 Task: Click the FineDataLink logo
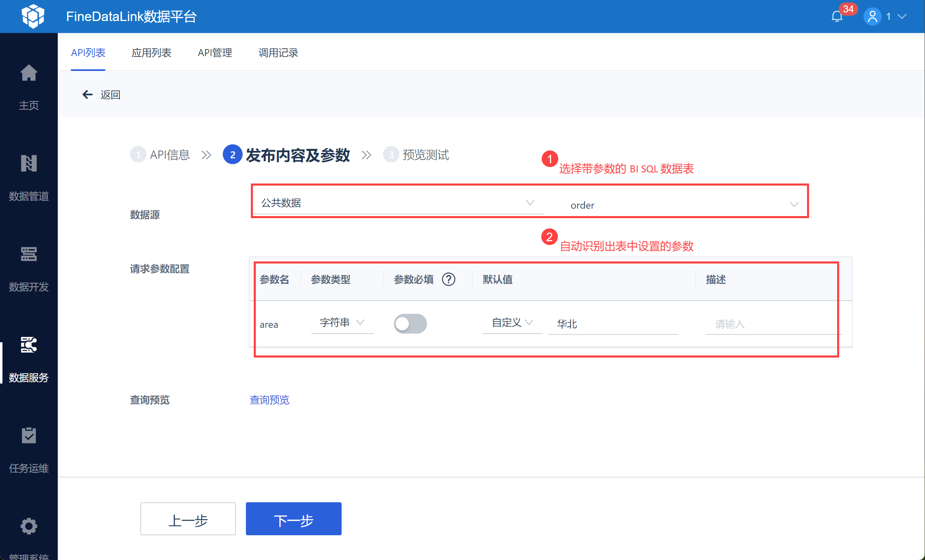pyautogui.click(x=33, y=16)
